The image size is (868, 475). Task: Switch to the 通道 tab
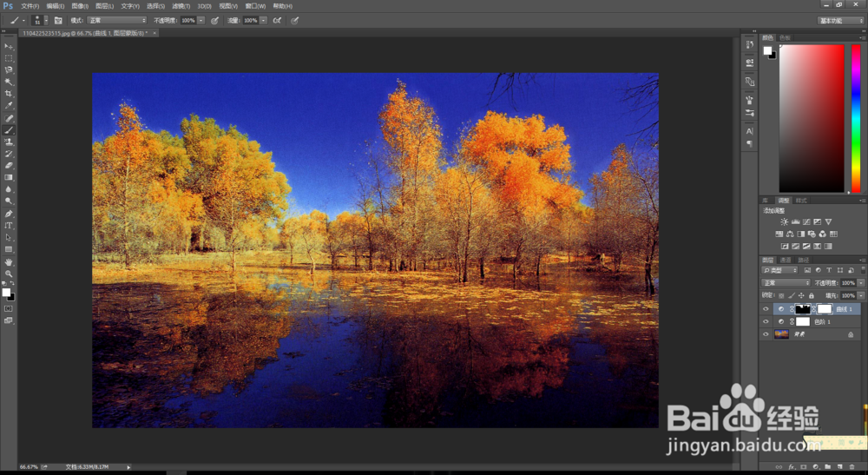coord(786,260)
